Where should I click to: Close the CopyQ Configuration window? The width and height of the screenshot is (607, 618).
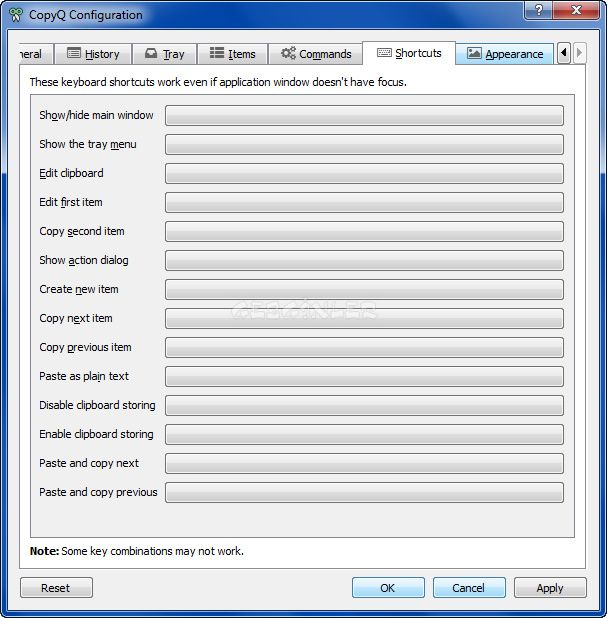[x=576, y=10]
